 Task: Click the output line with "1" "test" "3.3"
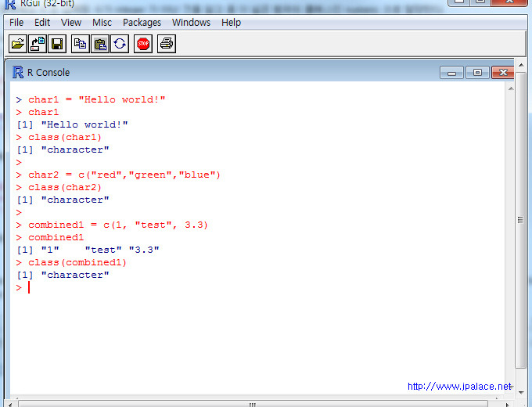[88, 250]
